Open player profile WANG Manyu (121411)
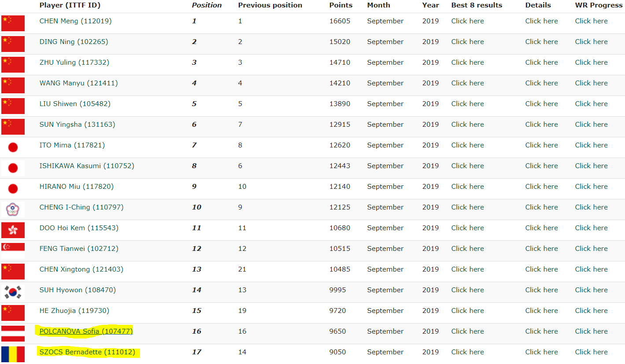 point(79,83)
